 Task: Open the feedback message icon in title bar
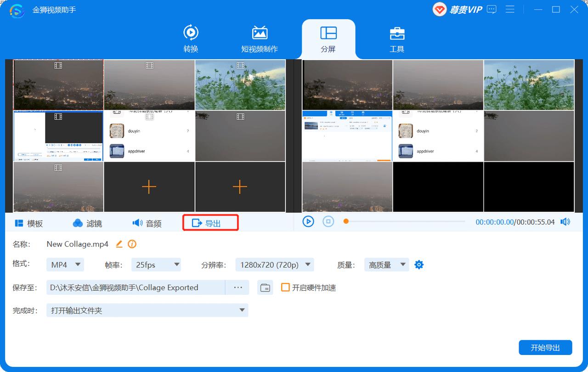click(x=492, y=9)
